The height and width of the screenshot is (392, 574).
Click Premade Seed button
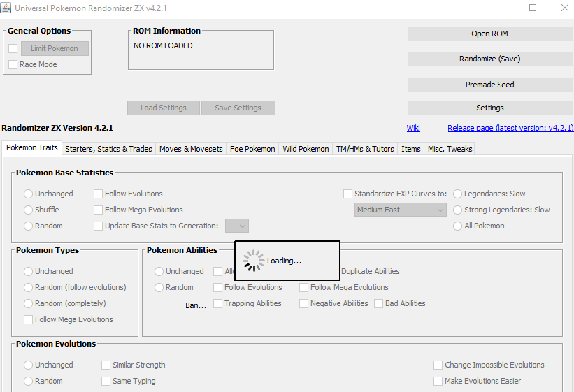490,85
